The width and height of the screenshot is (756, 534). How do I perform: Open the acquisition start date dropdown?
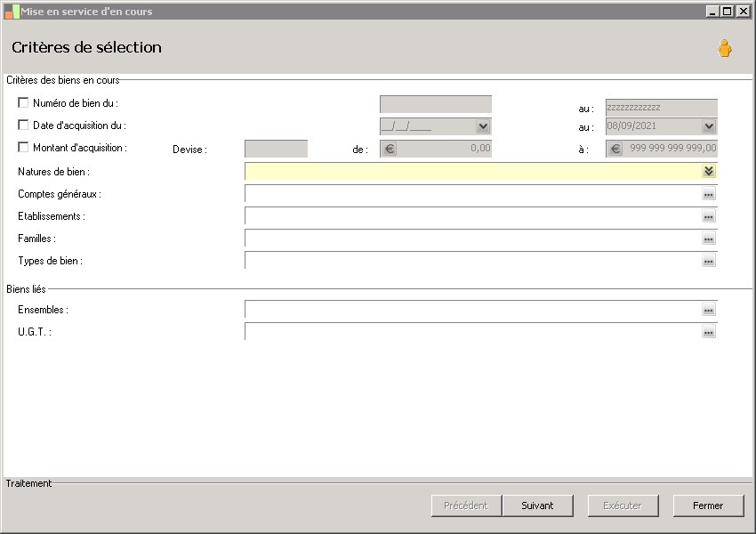point(483,126)
